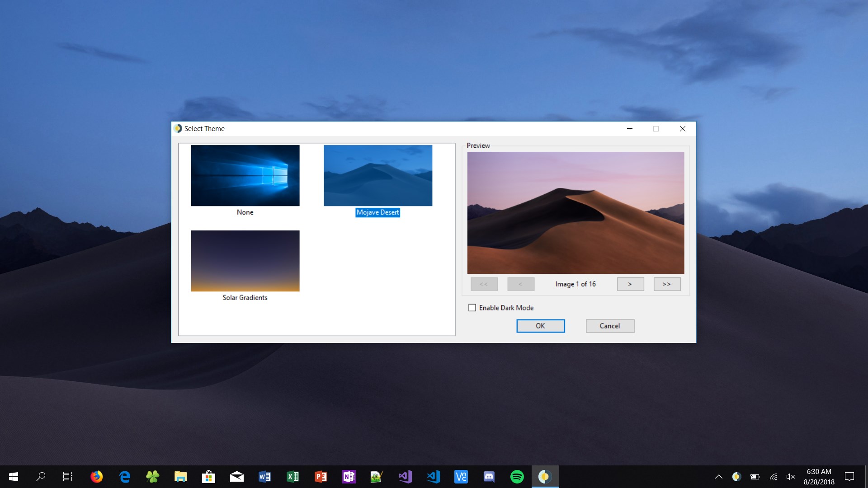
Task: Jump to last preview image
Action: point(666,284)
